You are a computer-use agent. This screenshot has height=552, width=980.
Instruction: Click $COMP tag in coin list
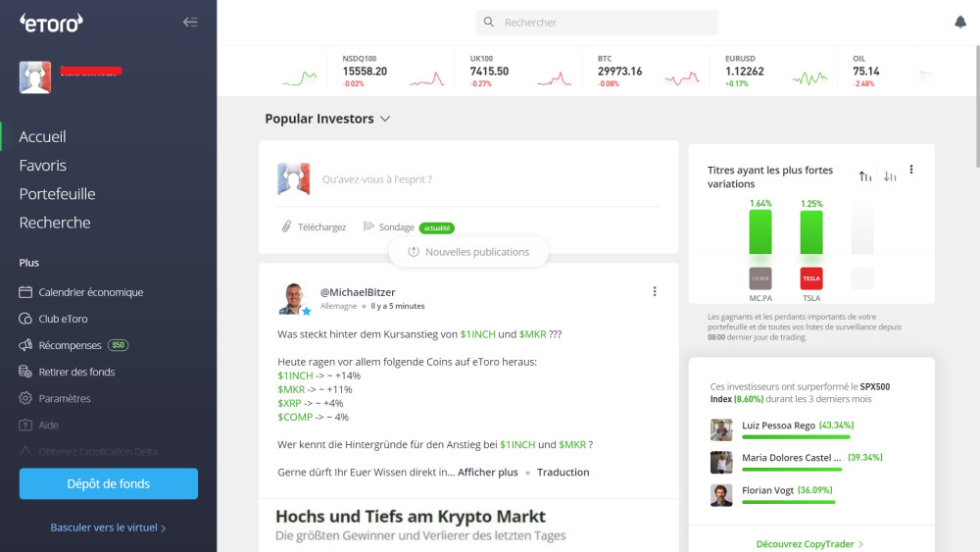point(295,417)
